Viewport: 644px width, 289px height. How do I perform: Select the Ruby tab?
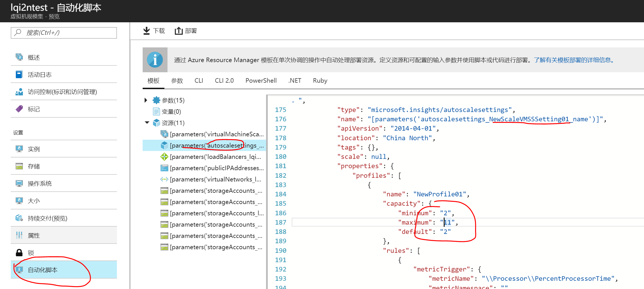320,81
